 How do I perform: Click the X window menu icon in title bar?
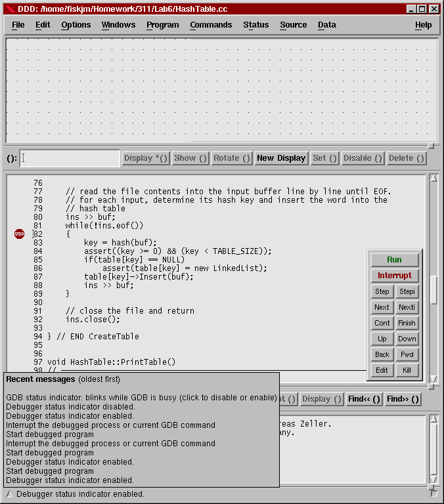(x=9, y=9)
